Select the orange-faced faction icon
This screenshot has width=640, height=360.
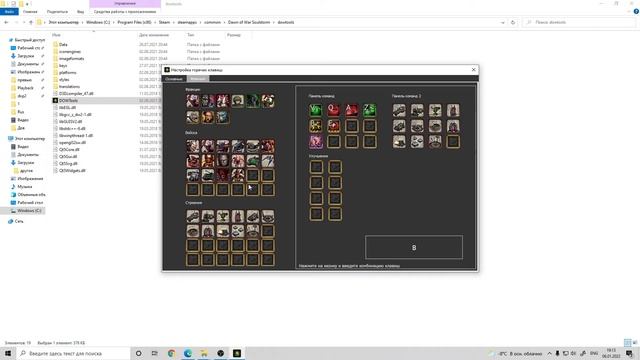point(207,118)
